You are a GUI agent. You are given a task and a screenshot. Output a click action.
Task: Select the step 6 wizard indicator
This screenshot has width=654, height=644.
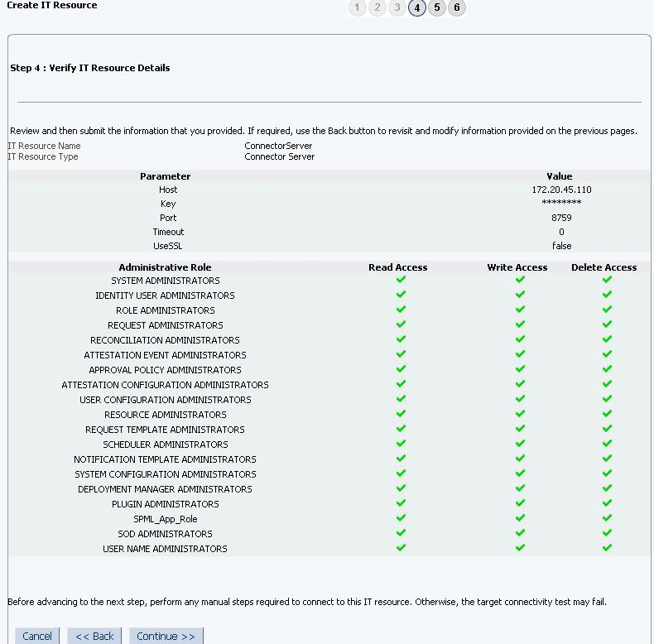pos(457,7)
